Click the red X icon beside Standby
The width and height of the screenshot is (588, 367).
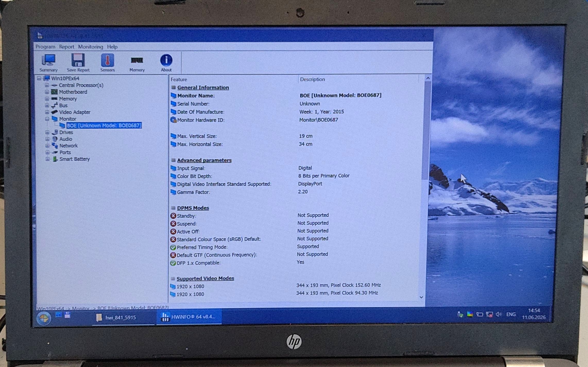point(173,216)
